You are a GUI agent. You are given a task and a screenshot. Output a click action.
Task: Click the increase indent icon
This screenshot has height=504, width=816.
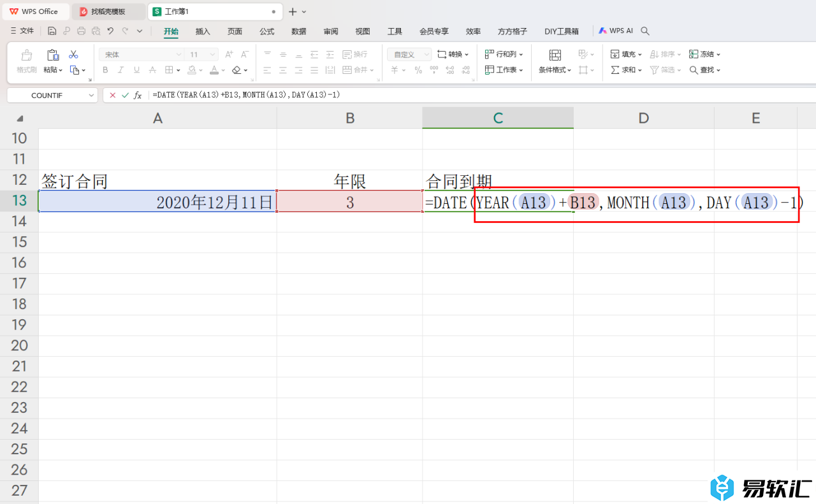(x=329, y=55)
